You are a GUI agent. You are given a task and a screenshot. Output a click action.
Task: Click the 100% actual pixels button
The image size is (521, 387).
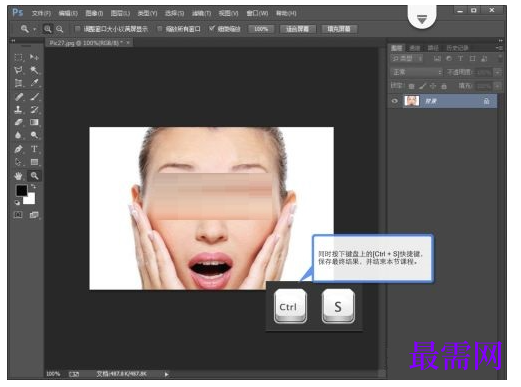[261, 29]
